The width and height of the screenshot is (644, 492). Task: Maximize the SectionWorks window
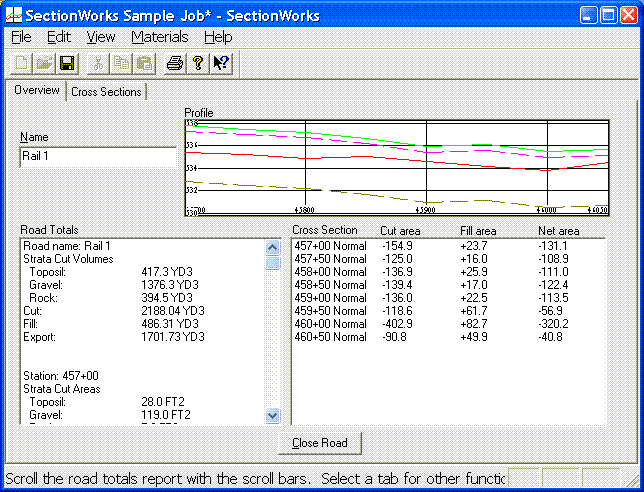(609, 16)
